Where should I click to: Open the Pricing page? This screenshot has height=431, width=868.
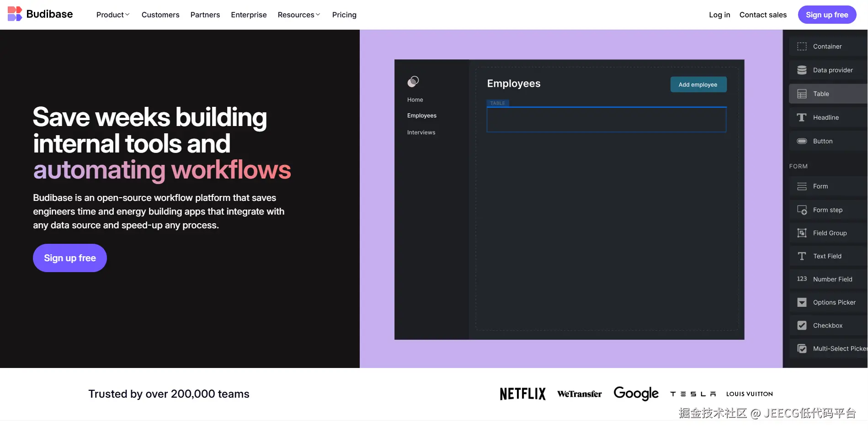coord(344,15)
